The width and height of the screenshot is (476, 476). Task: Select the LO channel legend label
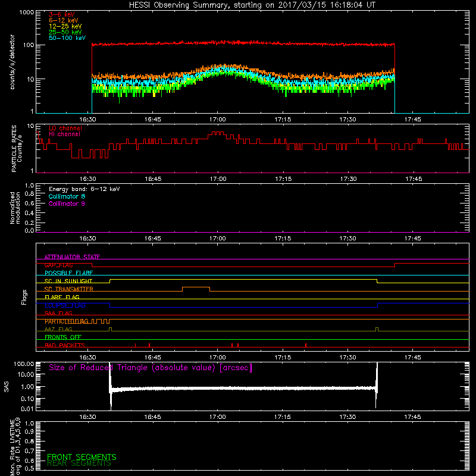65,128
